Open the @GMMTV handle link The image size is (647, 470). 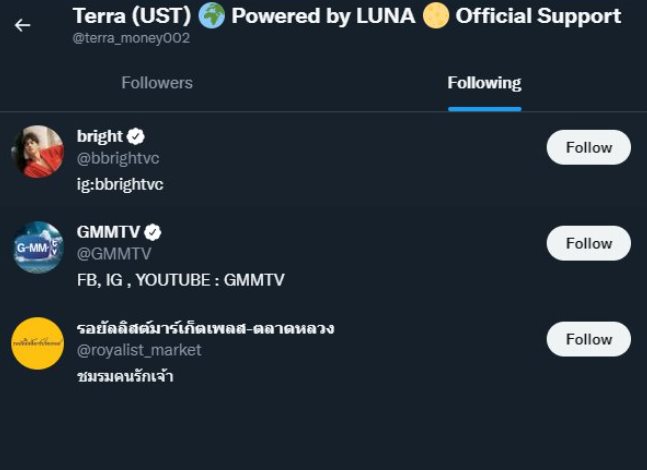[x=114, y=254]
